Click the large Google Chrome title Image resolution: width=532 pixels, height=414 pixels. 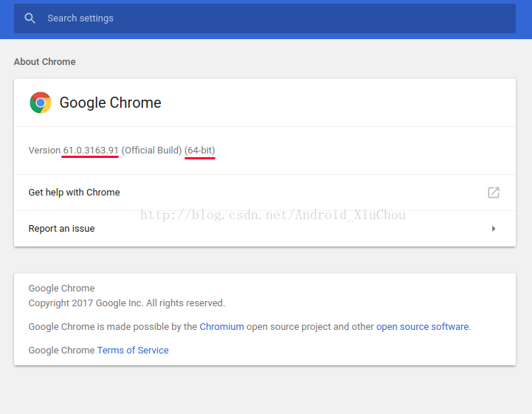[110, 103]
